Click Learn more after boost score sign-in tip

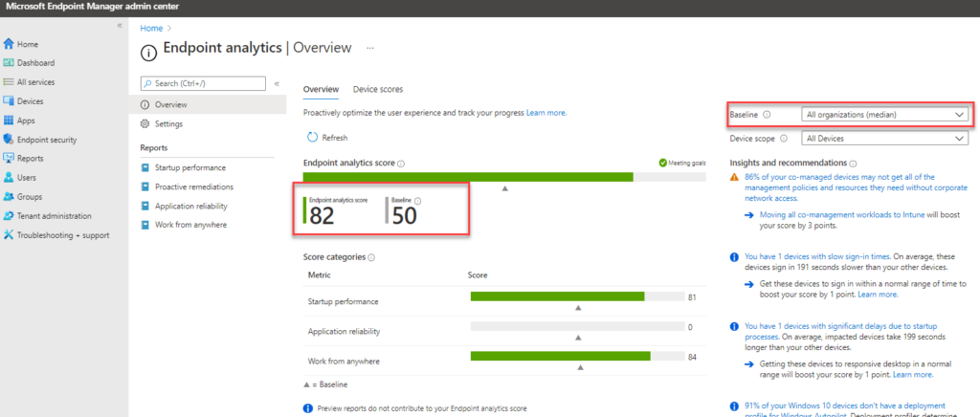coord(878,294)
